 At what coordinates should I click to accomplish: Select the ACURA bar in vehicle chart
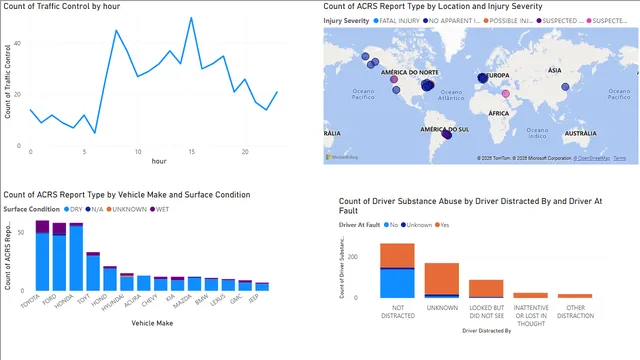pos(144,283)
